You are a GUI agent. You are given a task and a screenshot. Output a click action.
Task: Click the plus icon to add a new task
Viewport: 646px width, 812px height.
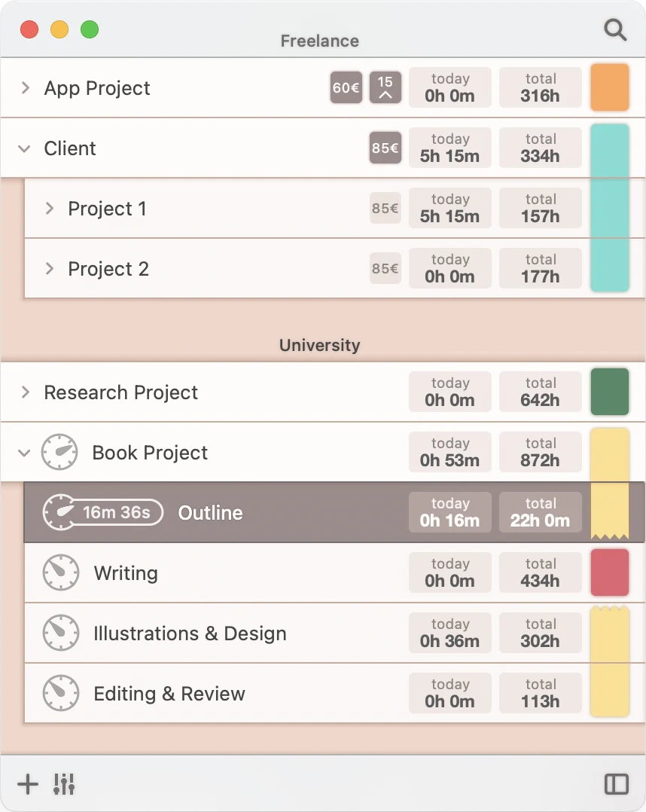[x=27, y=783]
